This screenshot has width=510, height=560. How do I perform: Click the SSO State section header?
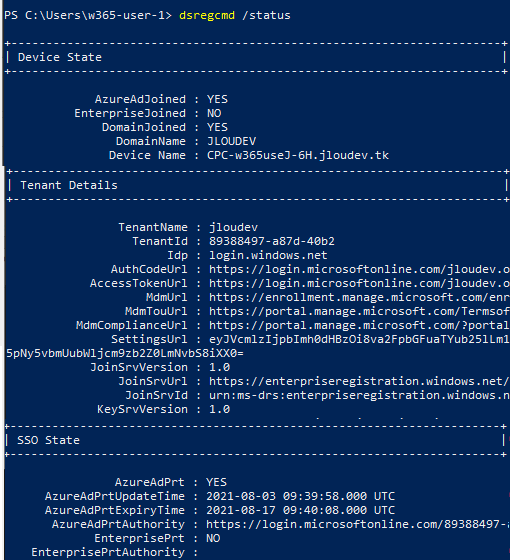(x=48, y=440)
